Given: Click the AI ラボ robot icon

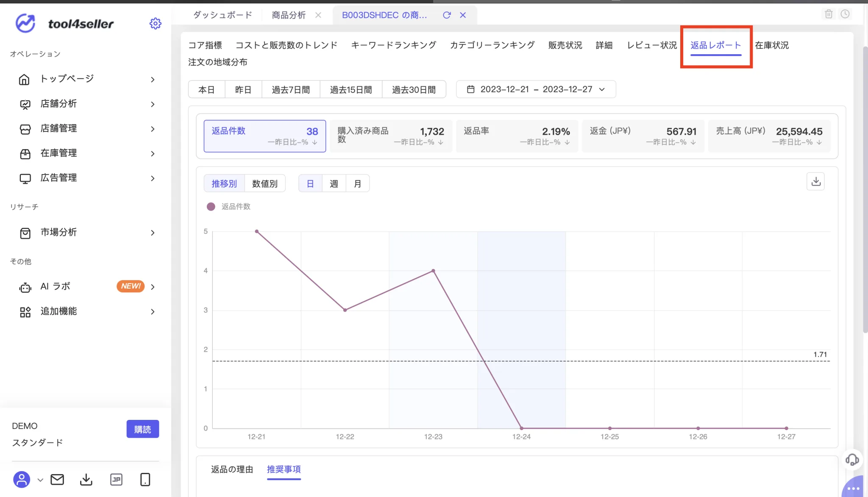Looking at the screenshot, I should tap(25, 287).
